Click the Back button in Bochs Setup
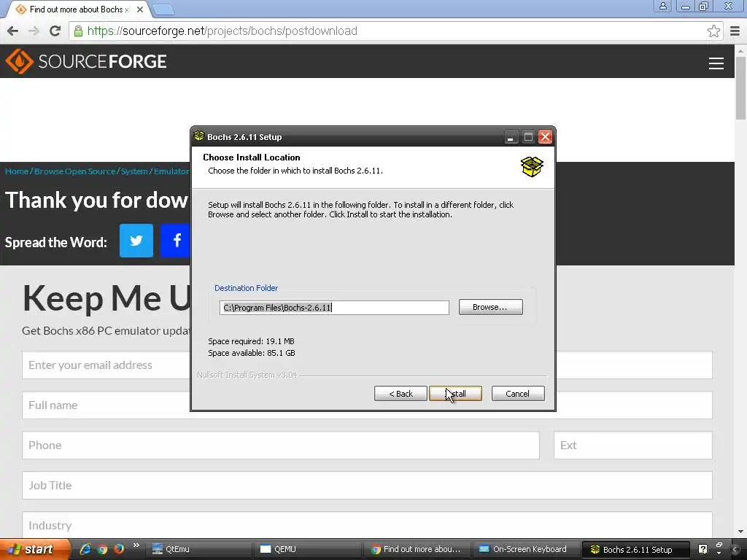This screenshot has height=560, width=747. [x=400, y=393]
